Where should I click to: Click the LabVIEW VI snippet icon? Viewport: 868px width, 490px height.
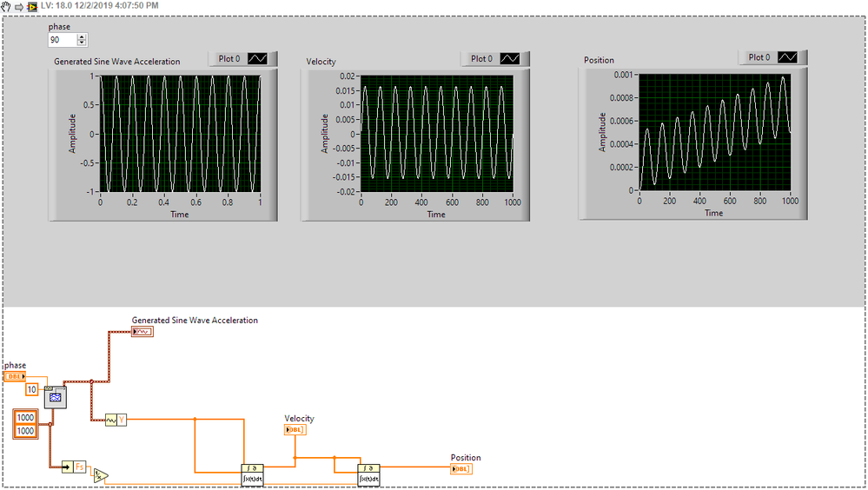(x=33, y=7)
